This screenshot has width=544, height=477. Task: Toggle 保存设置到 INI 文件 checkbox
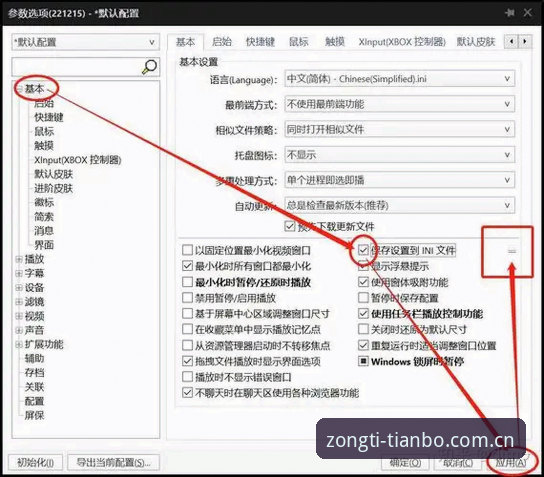(363, 250)
